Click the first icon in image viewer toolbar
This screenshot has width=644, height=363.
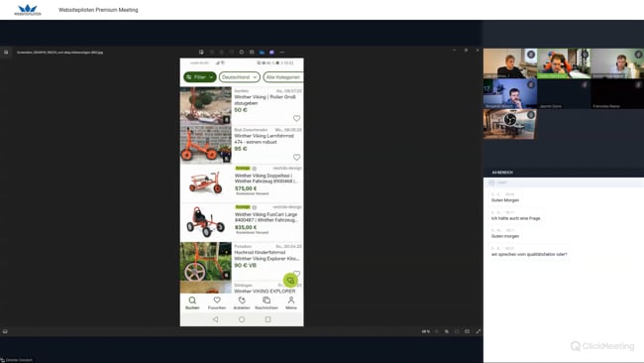click(201, 53)
